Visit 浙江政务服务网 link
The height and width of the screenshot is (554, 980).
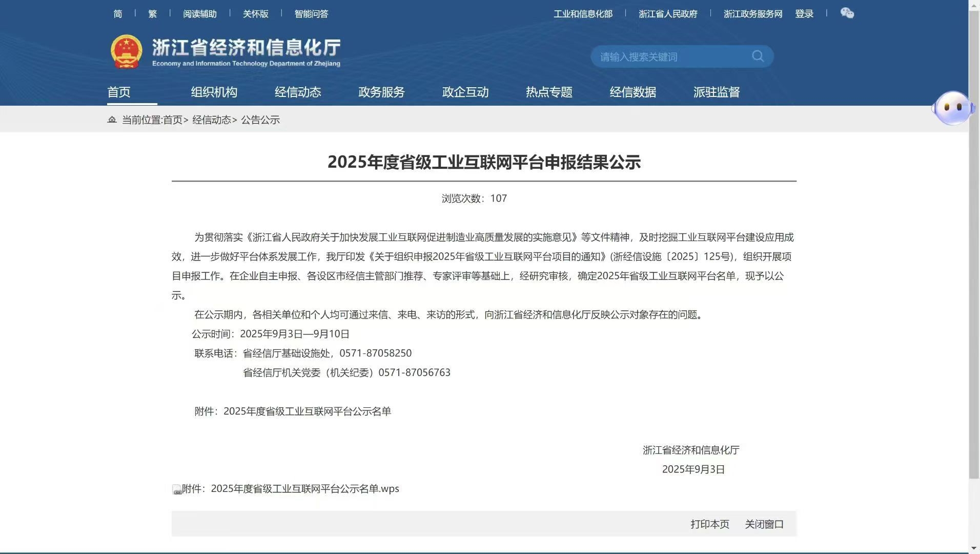click(753, 14)
